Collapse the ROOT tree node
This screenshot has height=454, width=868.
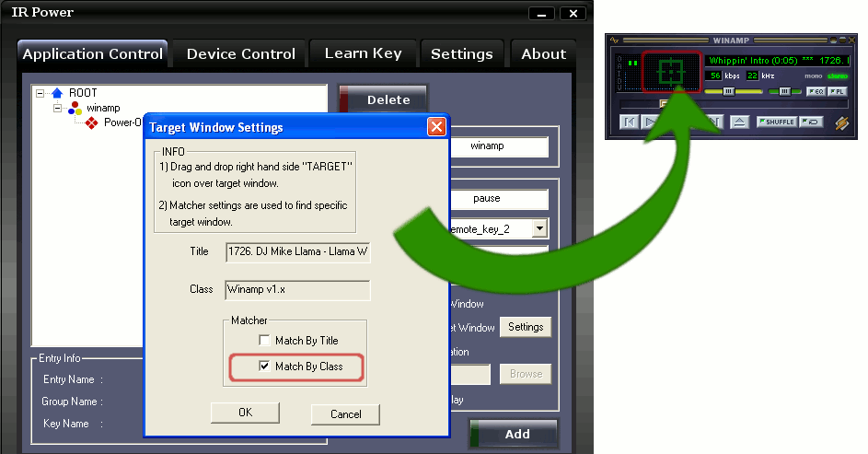[40, 93]
